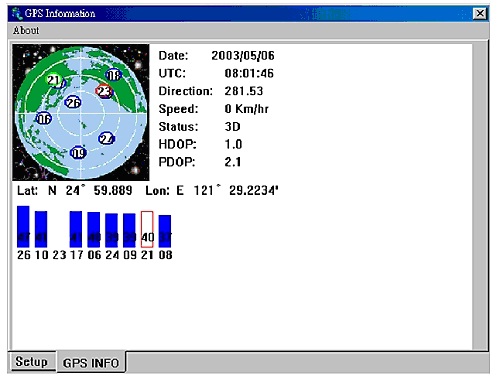Click longitude minutes 29.2234'
Screen dimensions: 500x379
[x=254, y=191]
